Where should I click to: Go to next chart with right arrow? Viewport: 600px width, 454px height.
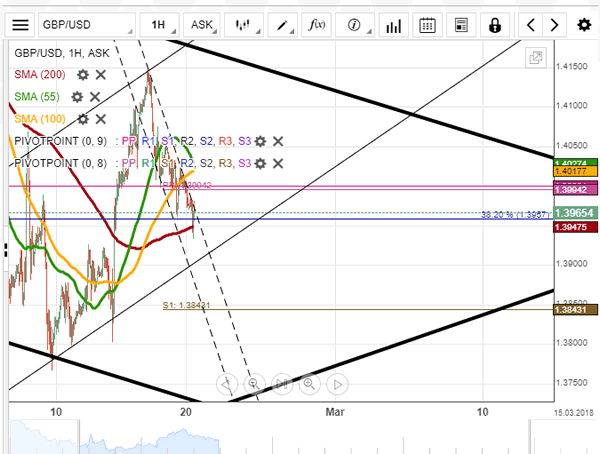(555, 24)
